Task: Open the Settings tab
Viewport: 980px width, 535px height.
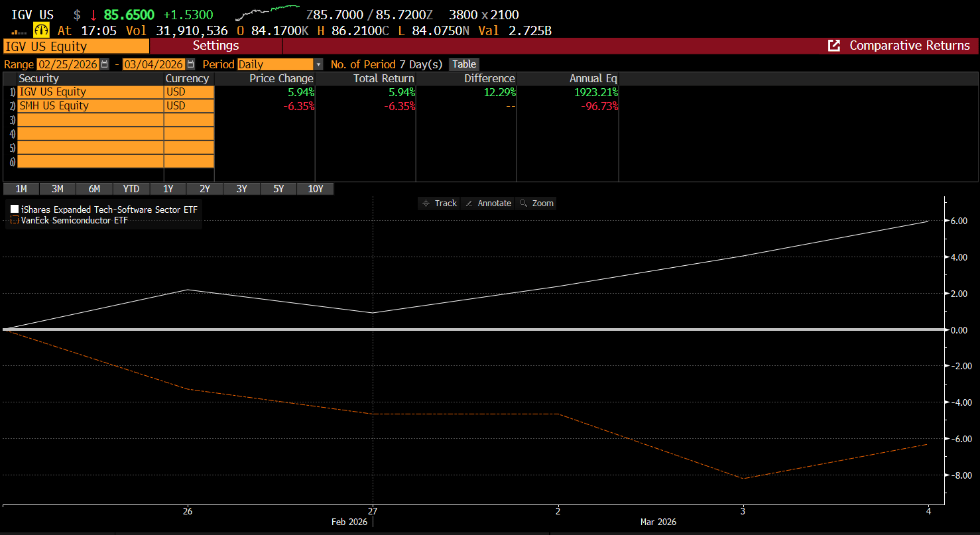Action: (216, 46)
